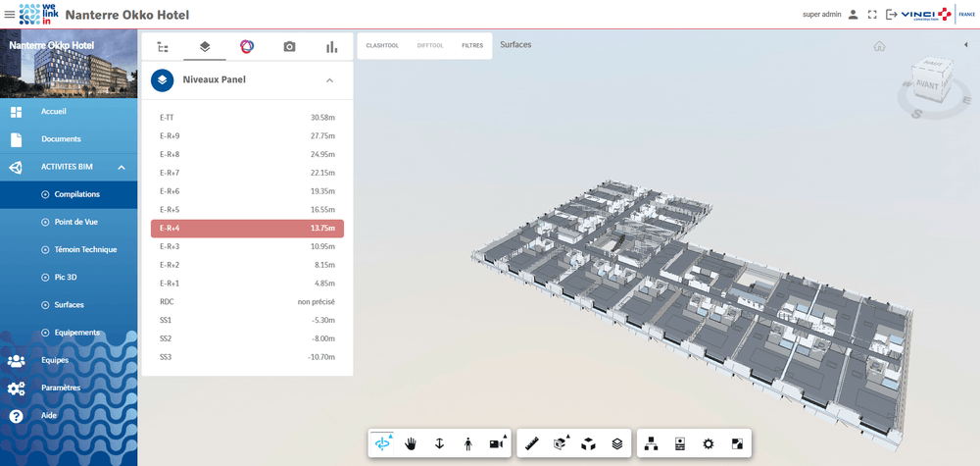Open Paramètres in the sidebar
Screen dimensions: 980x466
[69, 388]
